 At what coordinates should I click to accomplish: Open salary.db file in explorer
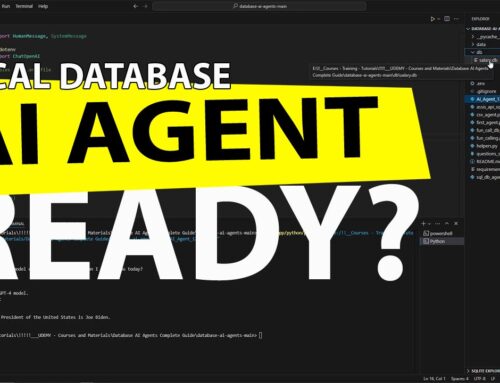click(x=486, y=60)
